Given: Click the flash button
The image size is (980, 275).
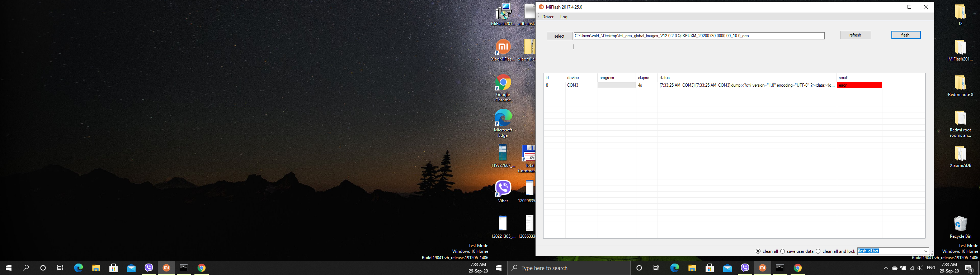Looking at the screenshot, I should [905, 35].
